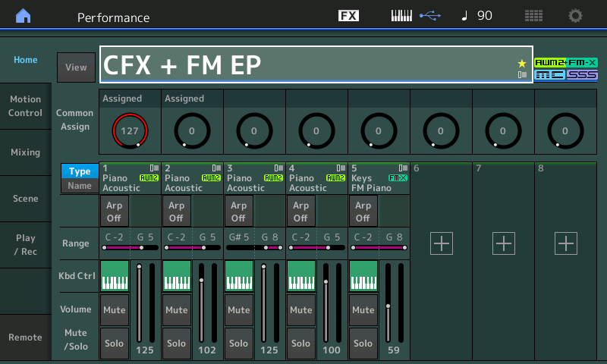The height and width of the screenshot is (364, 607).
Task: Add a part in slot 8
Action: pos(565,243)
